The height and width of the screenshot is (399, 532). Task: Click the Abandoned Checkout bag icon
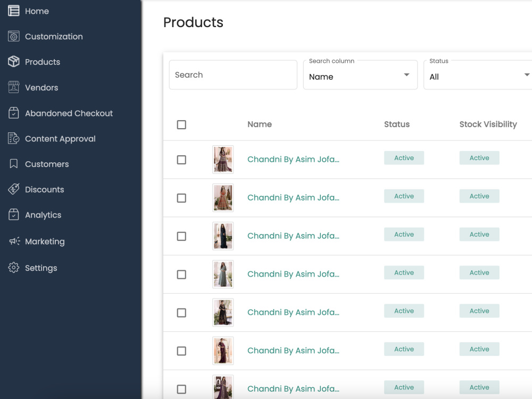14,113
